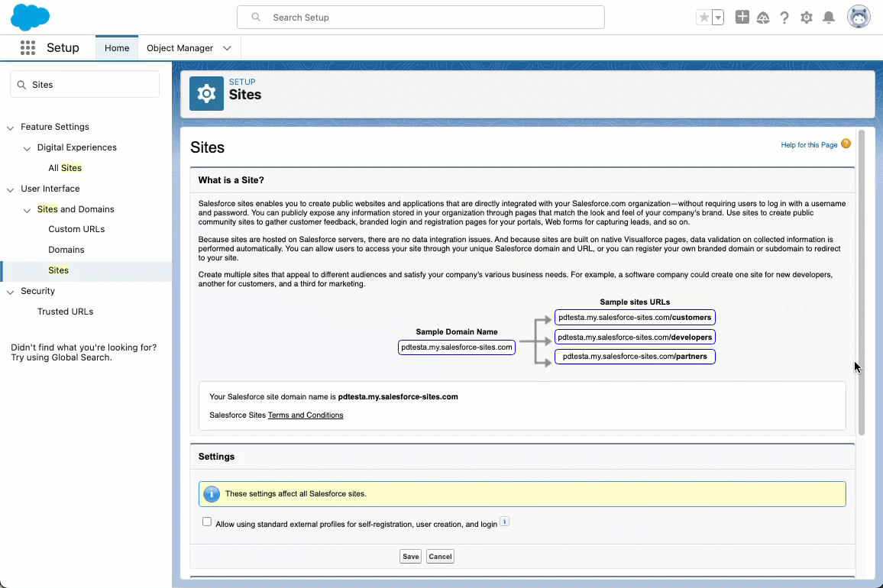
Task: Click the Favorites star icon
Action: pos(703,18)
